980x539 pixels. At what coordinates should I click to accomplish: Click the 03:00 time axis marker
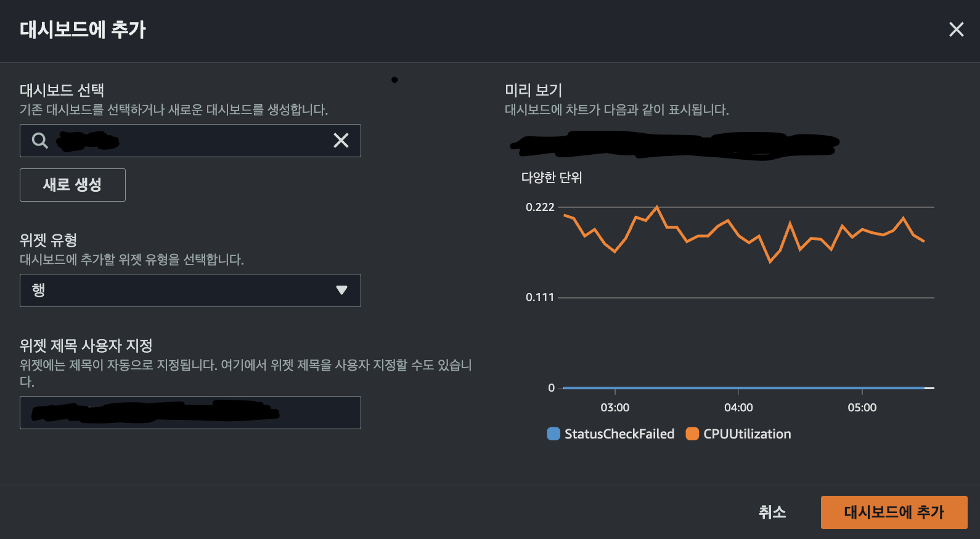click(x=615, y=408)
